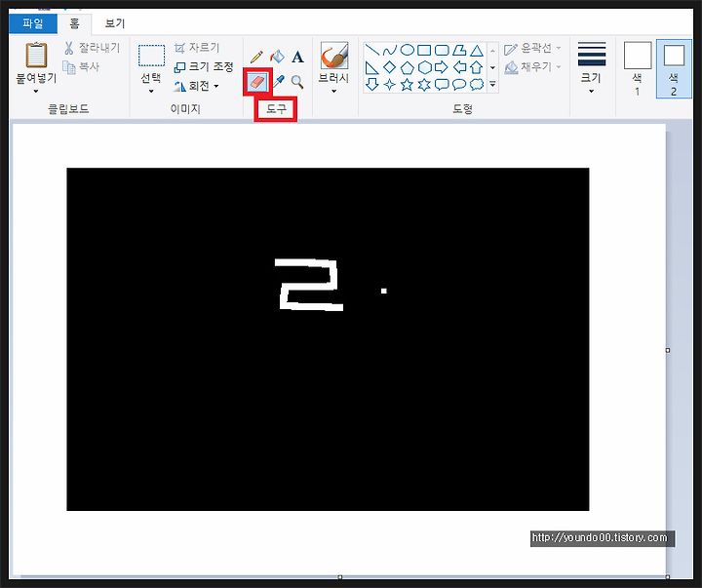Image resolution: width=702 pixels, height=588 pixels.
Task: Choose the Five-point star shape
Action: click(x=407, y=84)
